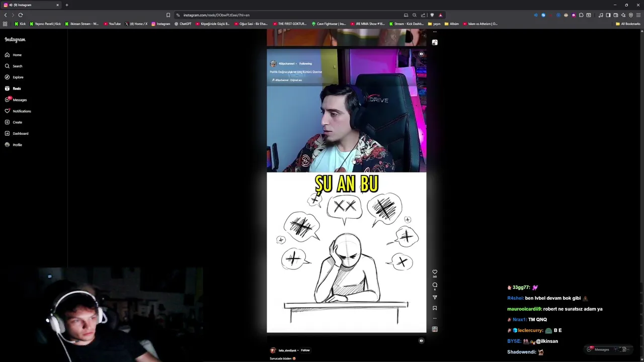Image resolution: width=644 pixels, height=362 pixels.
Task: Open the current reel's audio thumbnail
Action: 435,329
